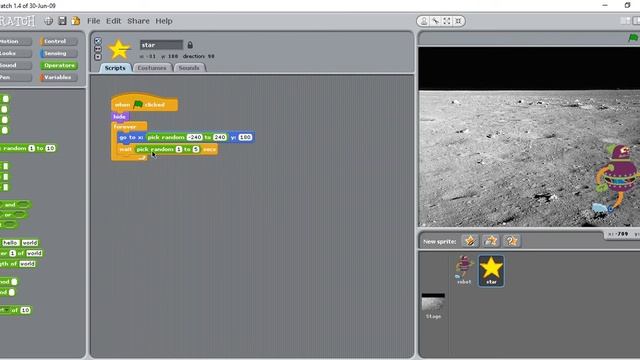The width and height of the screenshot is (640, 360).
Task: Click the 'direction: 90' sprite readout
Action: click(x=199, y=56)
